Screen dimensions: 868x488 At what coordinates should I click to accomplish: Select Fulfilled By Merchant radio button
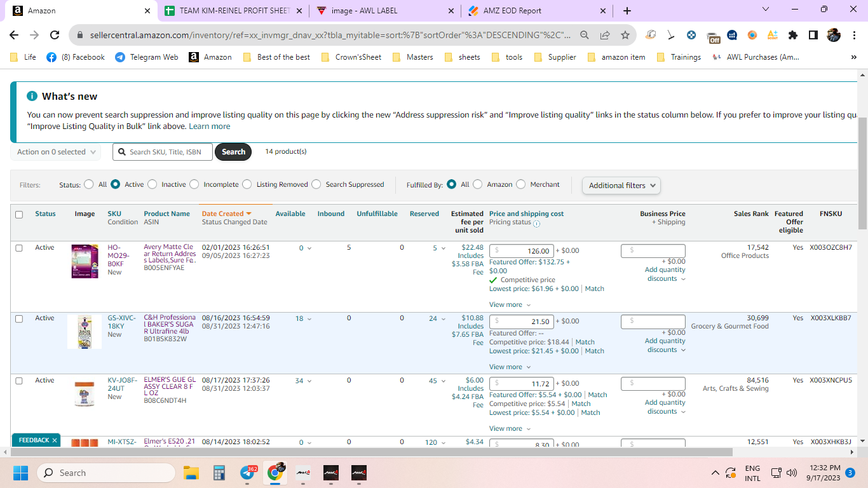[x=520, y=184]
